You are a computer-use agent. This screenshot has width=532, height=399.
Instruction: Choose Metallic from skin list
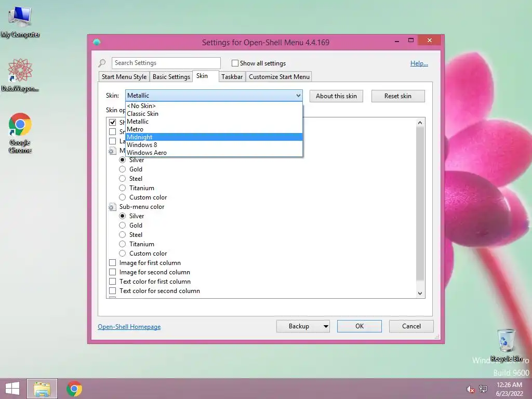tap(214, 122)
